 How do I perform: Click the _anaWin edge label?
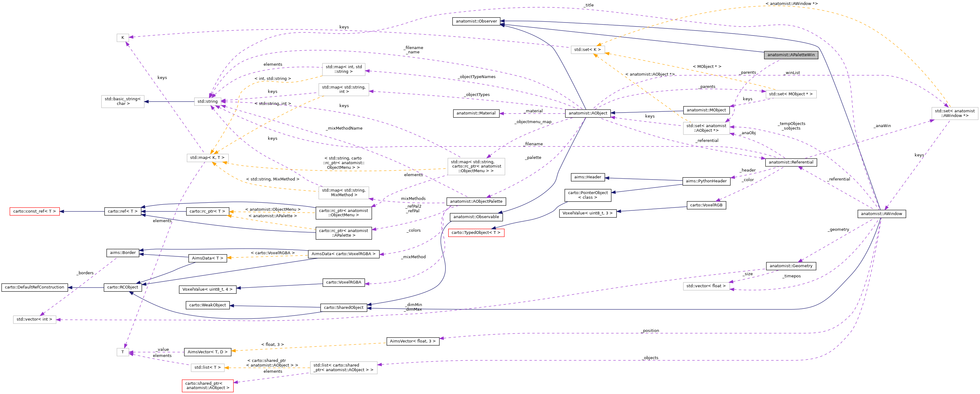[883, 126]
